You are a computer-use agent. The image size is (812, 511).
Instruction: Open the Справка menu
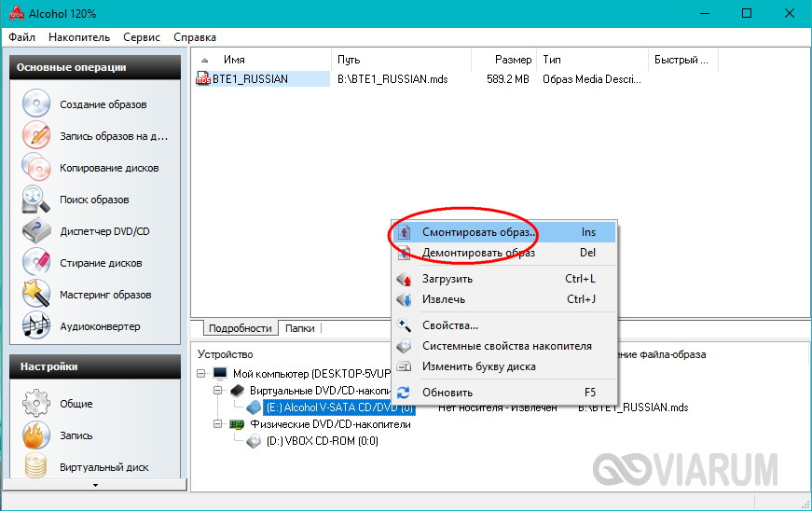coord(195,37)
